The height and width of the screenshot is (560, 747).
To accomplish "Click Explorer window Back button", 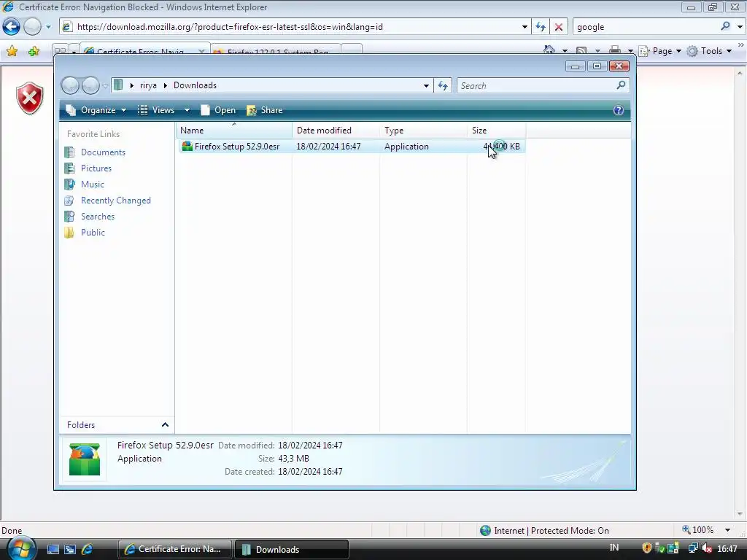I will [71, 86].
